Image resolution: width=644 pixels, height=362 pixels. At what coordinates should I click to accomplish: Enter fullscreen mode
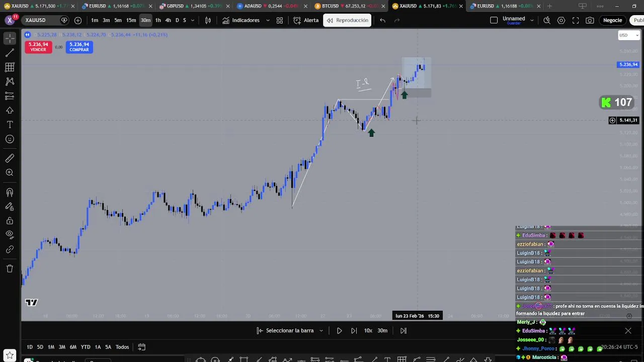576,20
